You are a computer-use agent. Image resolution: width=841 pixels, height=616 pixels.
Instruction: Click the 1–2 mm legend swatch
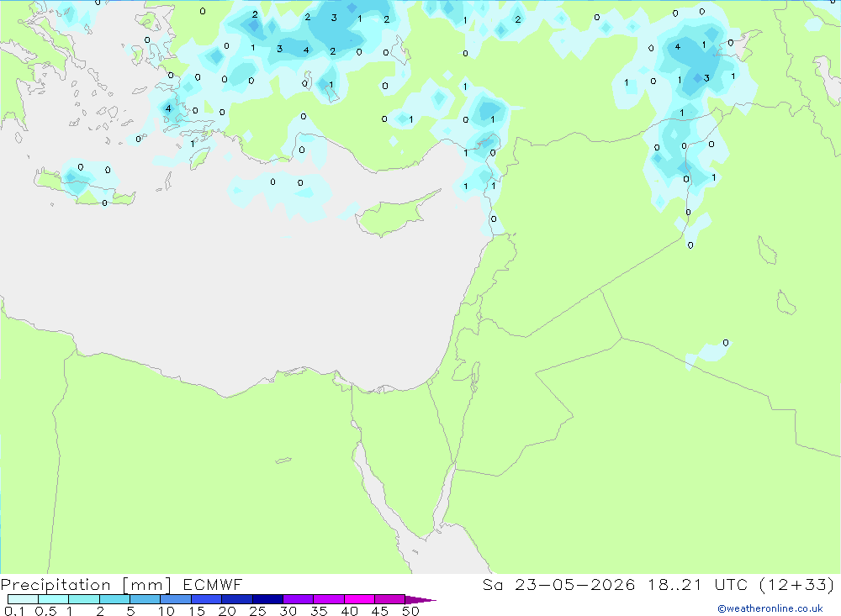tap(83, 599)
